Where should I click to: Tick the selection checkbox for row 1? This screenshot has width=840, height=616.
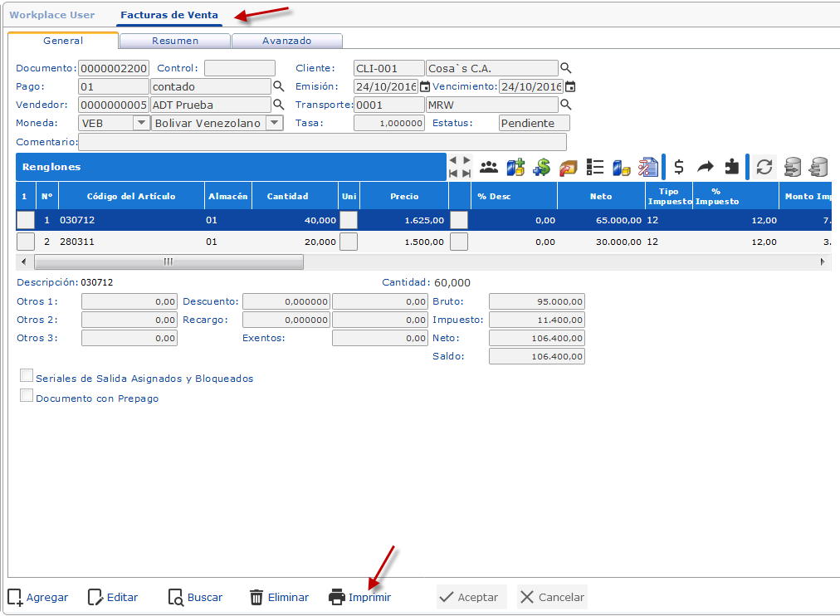click(26, 220)
